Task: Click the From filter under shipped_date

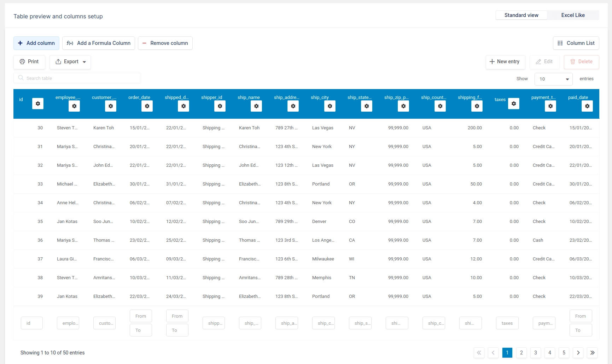Action: tap(177, 316)
